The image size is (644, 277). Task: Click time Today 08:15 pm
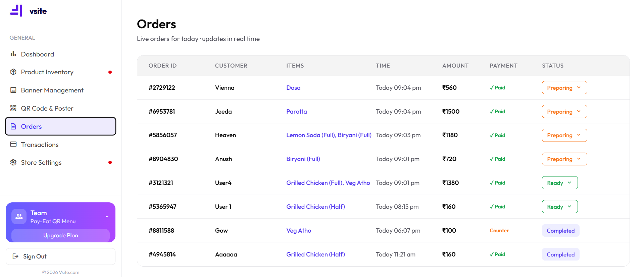tap(397, 207)
